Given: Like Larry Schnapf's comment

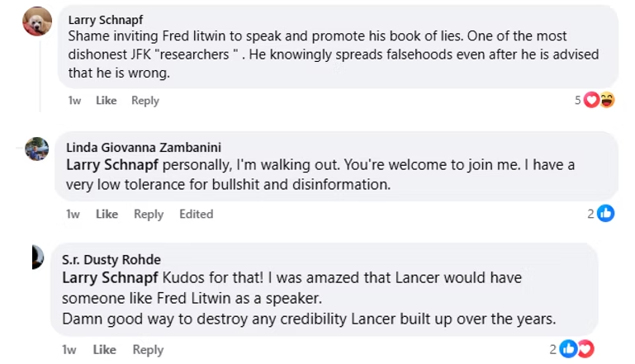Looking at the screenshot, I should pyautogui.click(x=106, y=101).
